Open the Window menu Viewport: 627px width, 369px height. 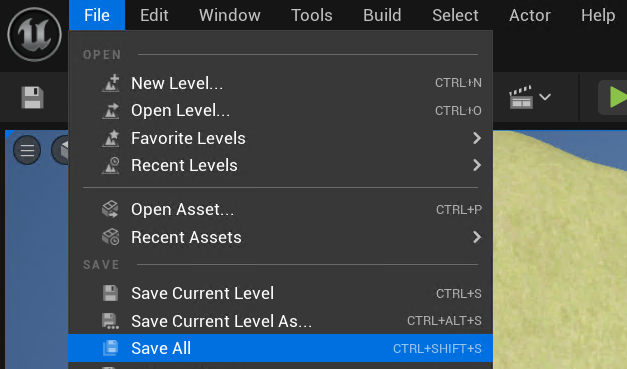pos(230,15)
